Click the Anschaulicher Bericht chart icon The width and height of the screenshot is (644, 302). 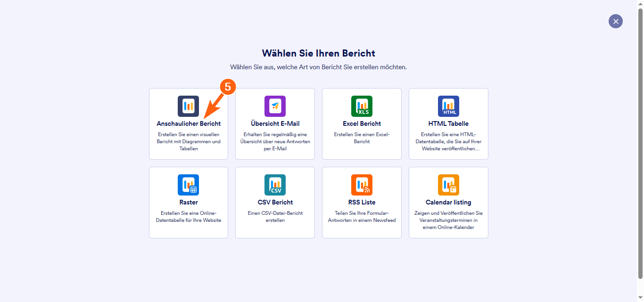coord(188,106)
